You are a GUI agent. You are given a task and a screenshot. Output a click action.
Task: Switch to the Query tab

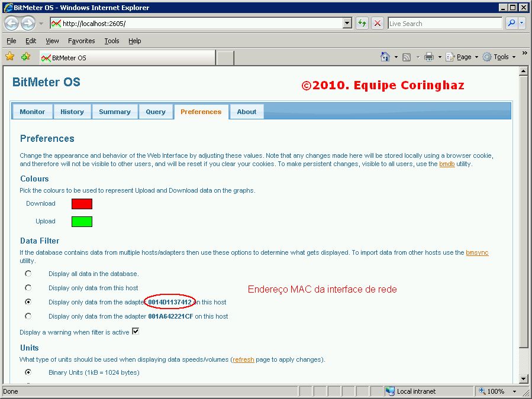click(x=156, y=112)
